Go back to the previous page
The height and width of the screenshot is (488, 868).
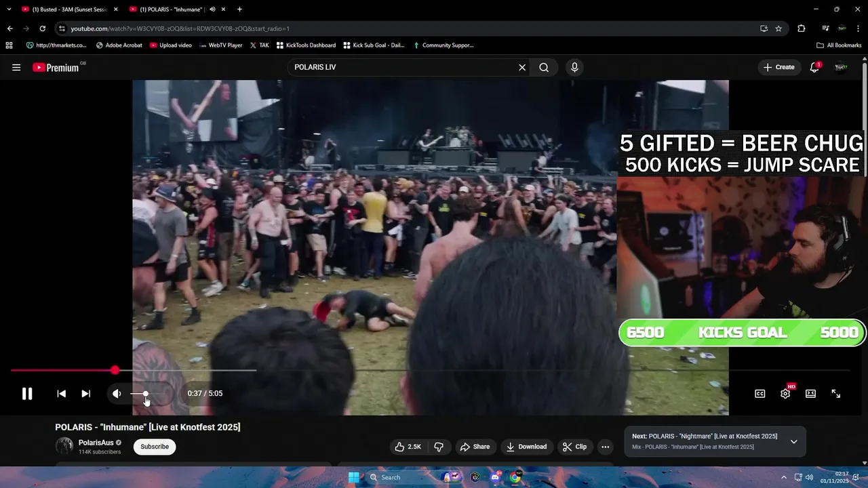(x=9, y=28)
